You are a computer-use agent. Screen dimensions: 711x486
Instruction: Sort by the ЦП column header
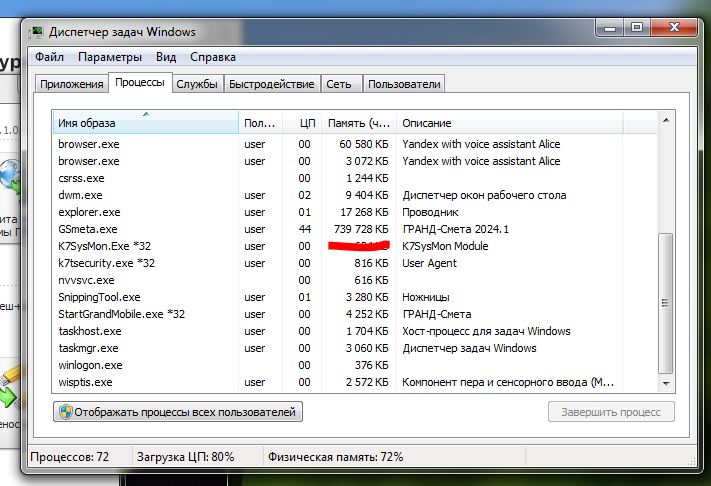pos(302,122)
